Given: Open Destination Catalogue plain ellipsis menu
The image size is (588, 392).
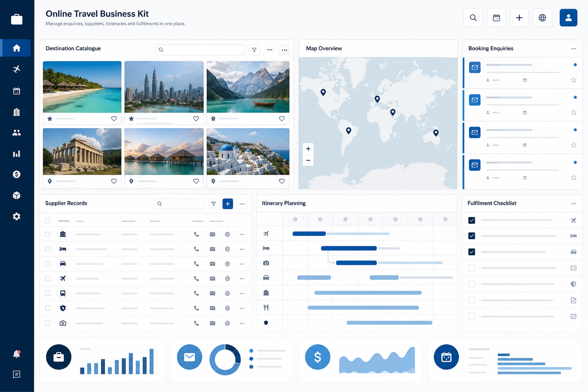Looking at the screenshot, I should (270, 50).
